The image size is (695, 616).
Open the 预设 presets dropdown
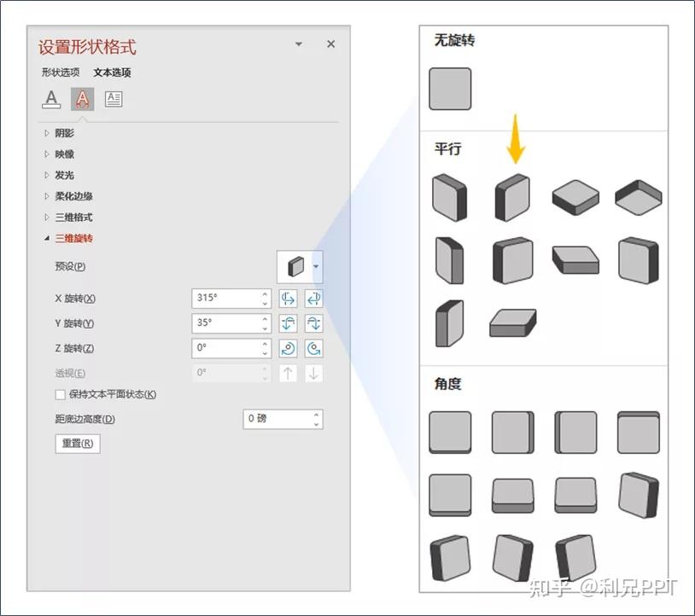click(315, 266)
